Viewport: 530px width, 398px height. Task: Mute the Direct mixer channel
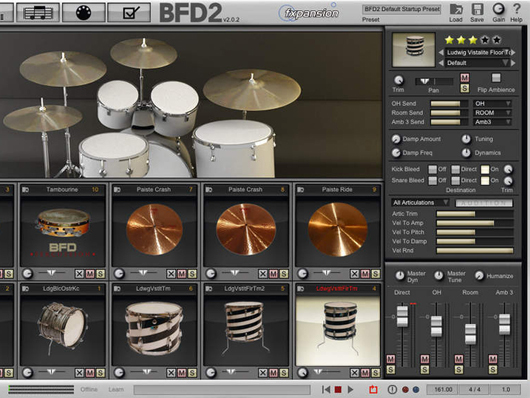[391, 359]
